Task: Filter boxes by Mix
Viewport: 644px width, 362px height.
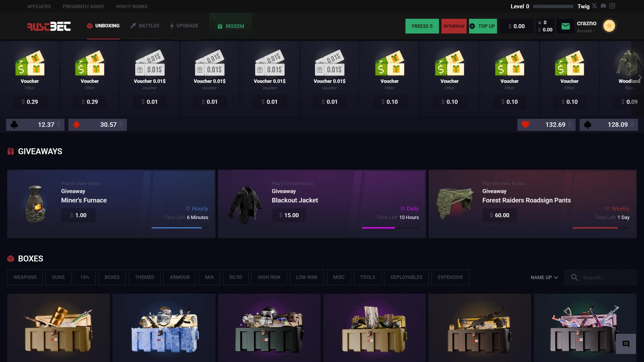Action: click(x=209, y=277)
